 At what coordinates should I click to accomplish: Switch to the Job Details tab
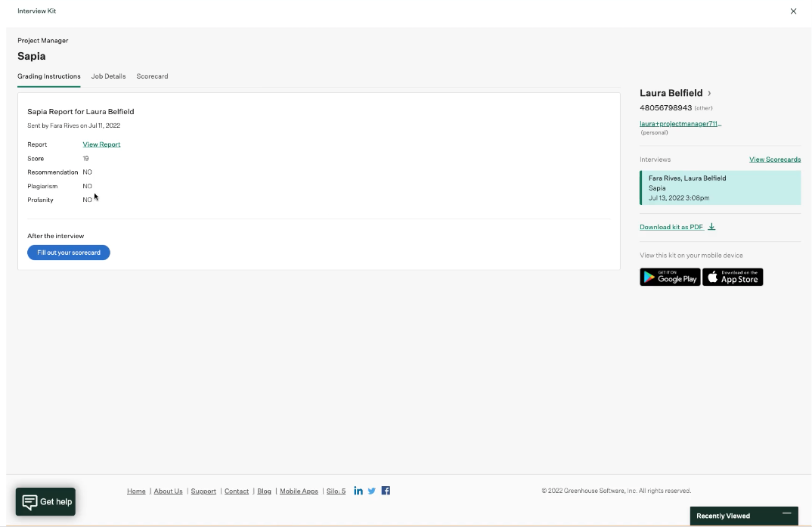[x=108, y=76]
